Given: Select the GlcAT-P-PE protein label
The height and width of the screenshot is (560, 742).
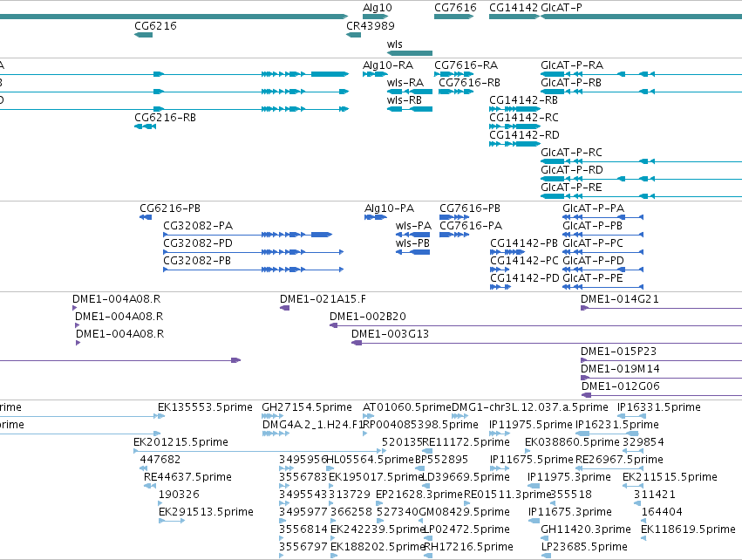Looking at the screenshot, I should [592, 278].
